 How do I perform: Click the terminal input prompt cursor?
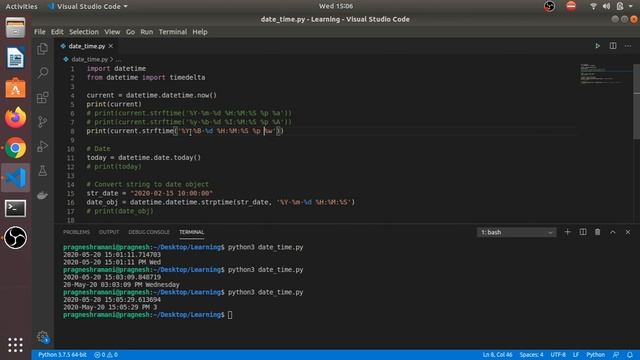tap(230, 315)
